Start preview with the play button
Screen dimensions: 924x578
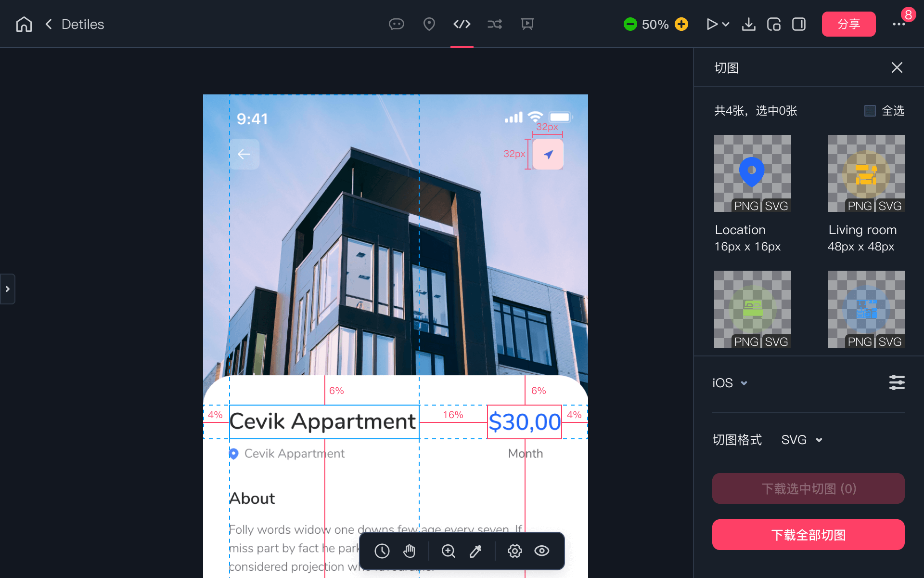[712, 24]
